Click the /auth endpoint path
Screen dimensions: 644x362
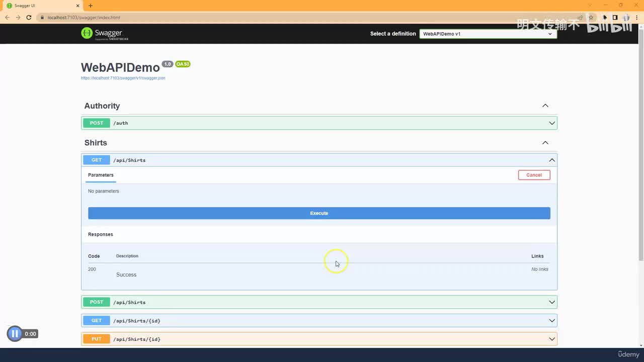121,123
